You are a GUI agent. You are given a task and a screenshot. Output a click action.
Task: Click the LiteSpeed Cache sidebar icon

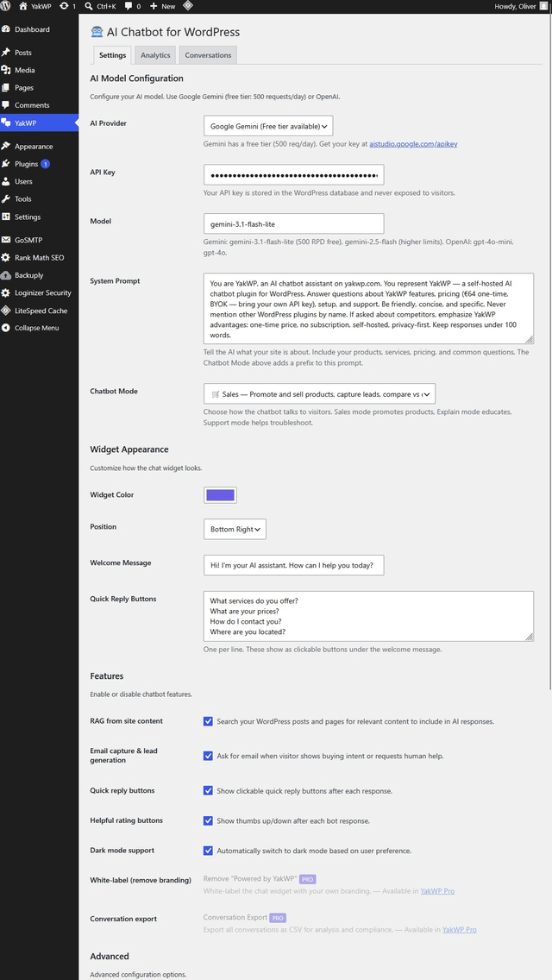(6, 311)
